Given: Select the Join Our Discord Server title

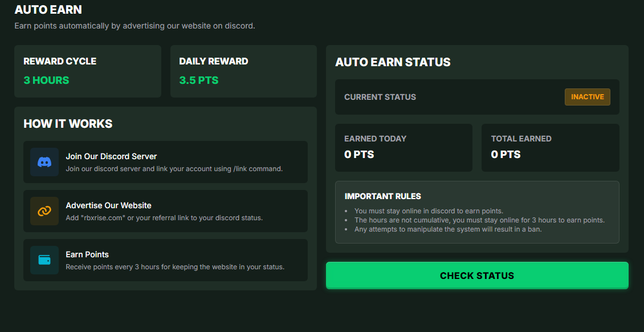Looking at the screenshot, I should 111,156.
